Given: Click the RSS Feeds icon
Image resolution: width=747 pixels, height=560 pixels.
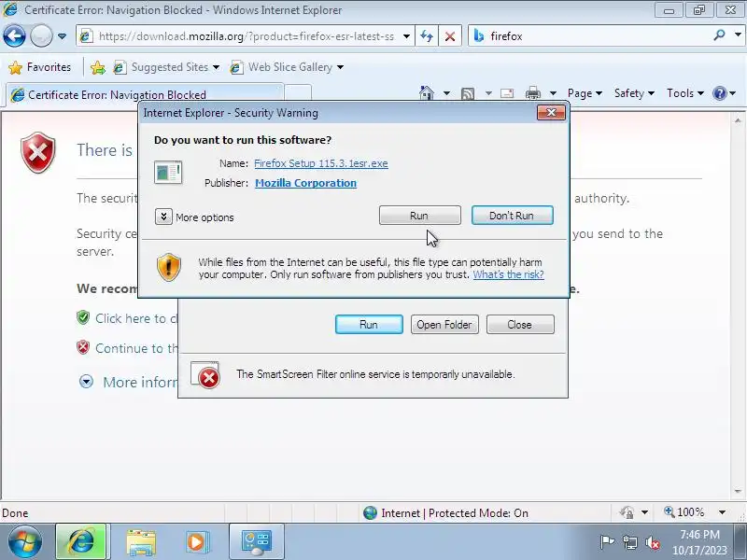Looking at the screenshot, I should pos(468,93).
